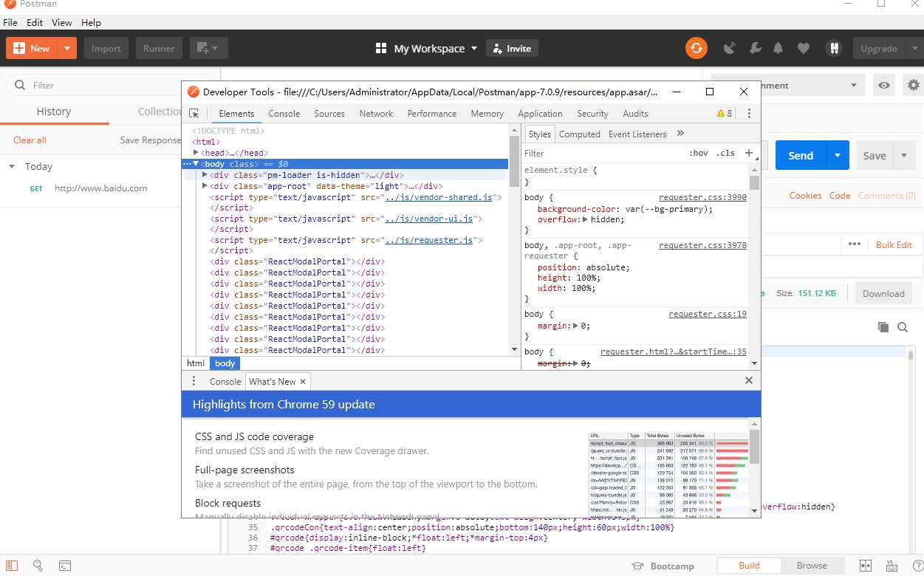Screen dimensions: 924x576
Task: Toggle the :hov element state panel
Action: (x=698, y=154)
